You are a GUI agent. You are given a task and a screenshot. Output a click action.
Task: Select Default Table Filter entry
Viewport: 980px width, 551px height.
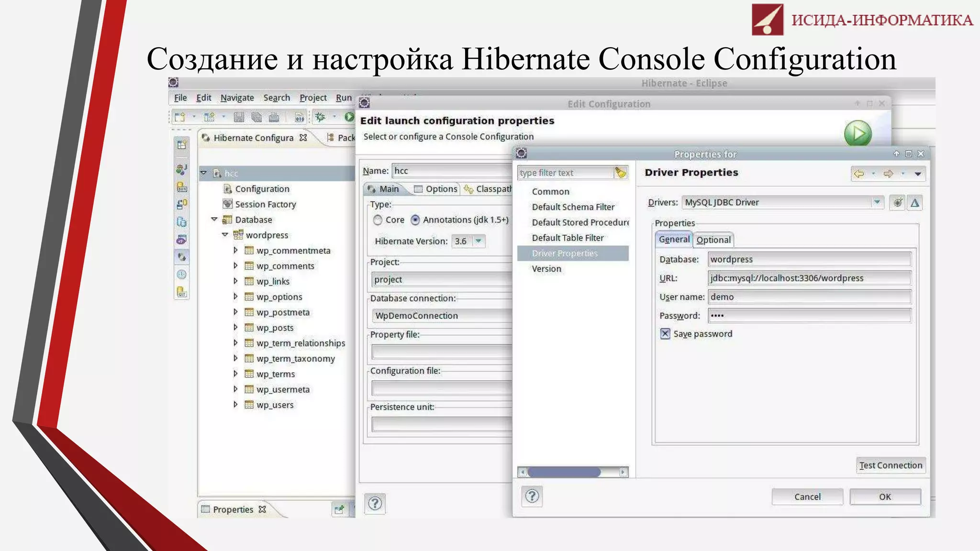click(x=568, y=238)
